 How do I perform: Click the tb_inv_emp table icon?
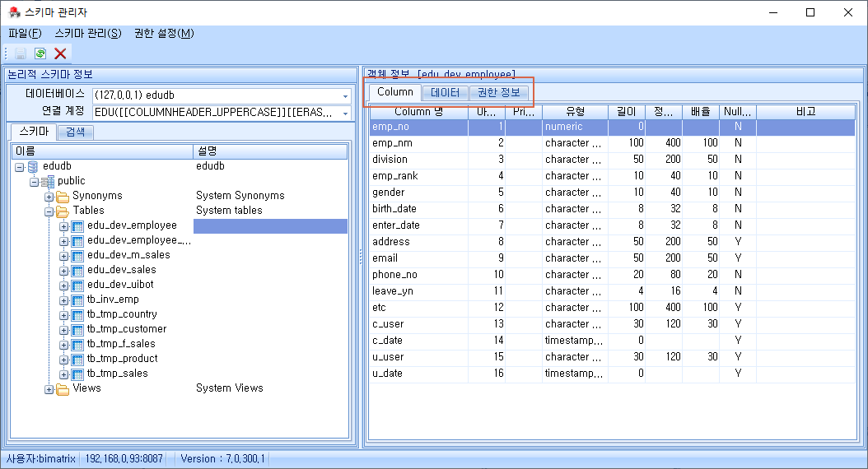(x=77, y=300)
